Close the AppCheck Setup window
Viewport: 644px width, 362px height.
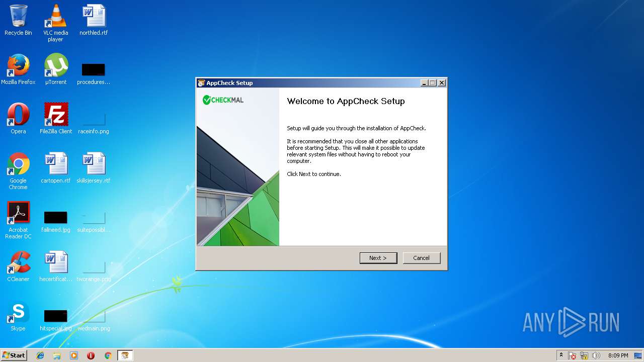[x=442, y=83]
